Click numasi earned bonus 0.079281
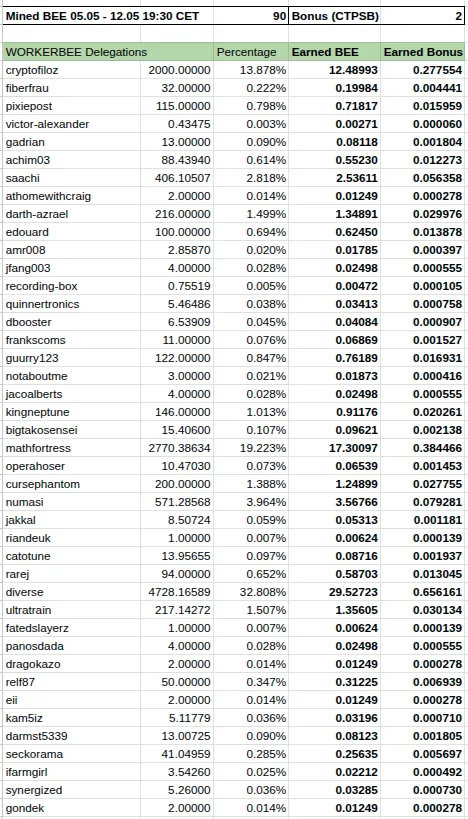Viewport: 468px width, 819px height. click(x=423, y=502)
